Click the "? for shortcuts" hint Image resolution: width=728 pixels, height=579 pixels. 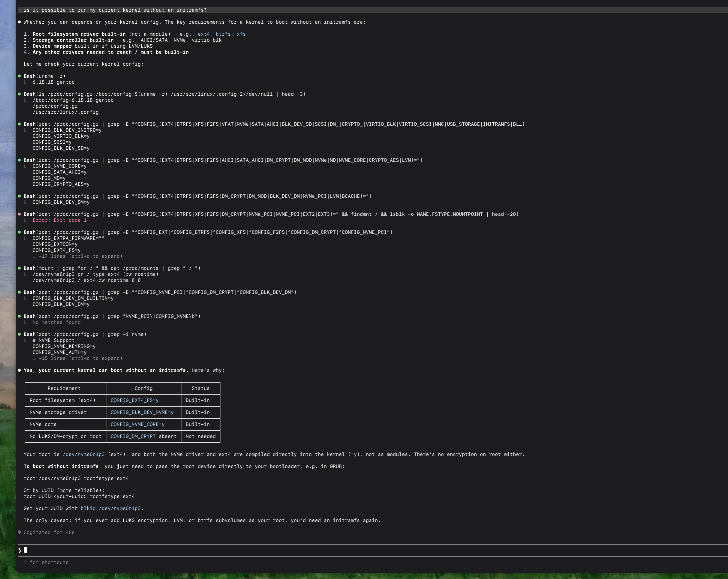46,562
